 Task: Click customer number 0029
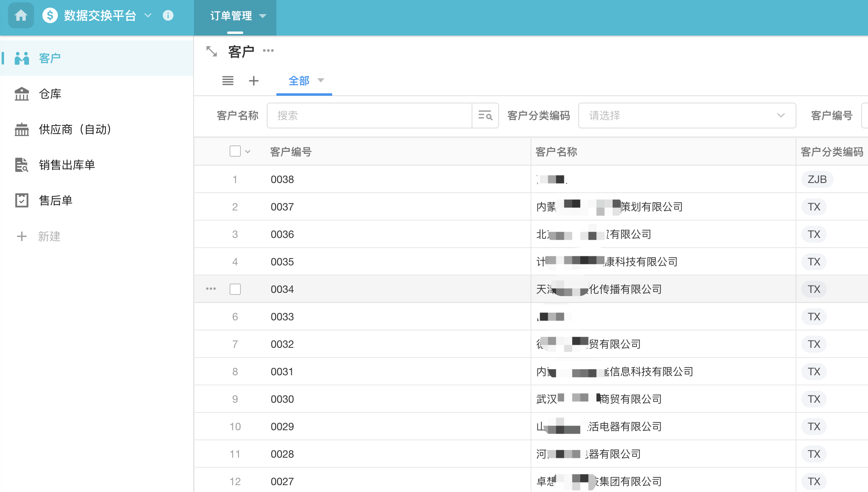(282, 427)
